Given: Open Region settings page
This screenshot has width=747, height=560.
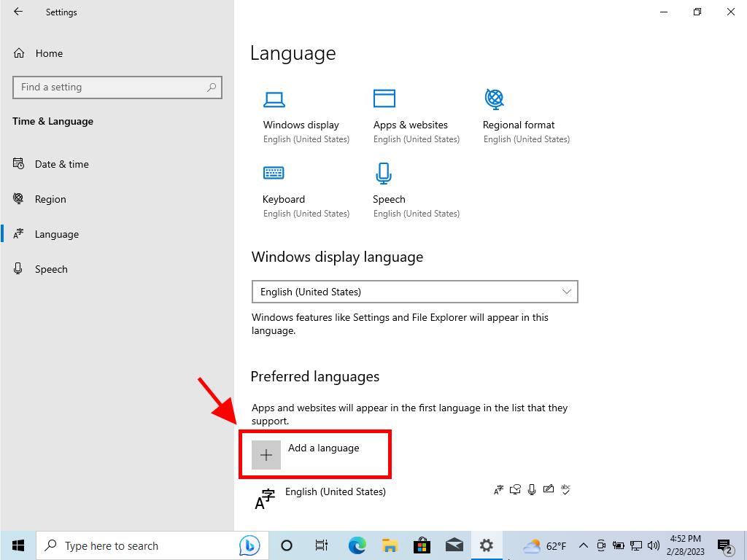Looking at the screenshot, I should [50, 199].
